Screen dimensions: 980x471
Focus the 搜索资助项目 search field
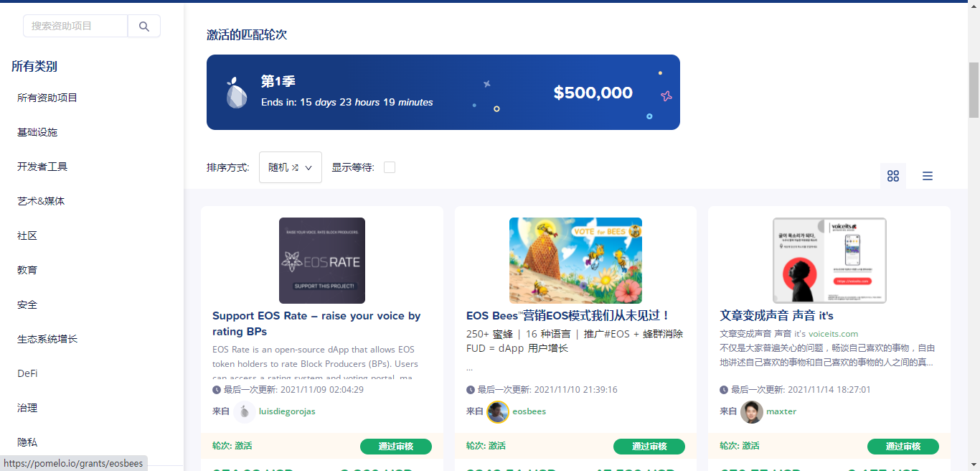75,26
